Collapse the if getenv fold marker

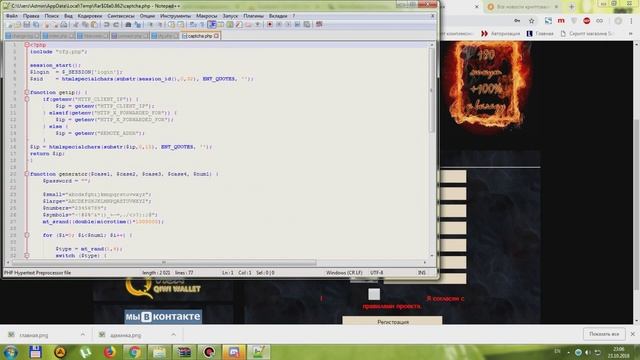click(x=27, y=99)
